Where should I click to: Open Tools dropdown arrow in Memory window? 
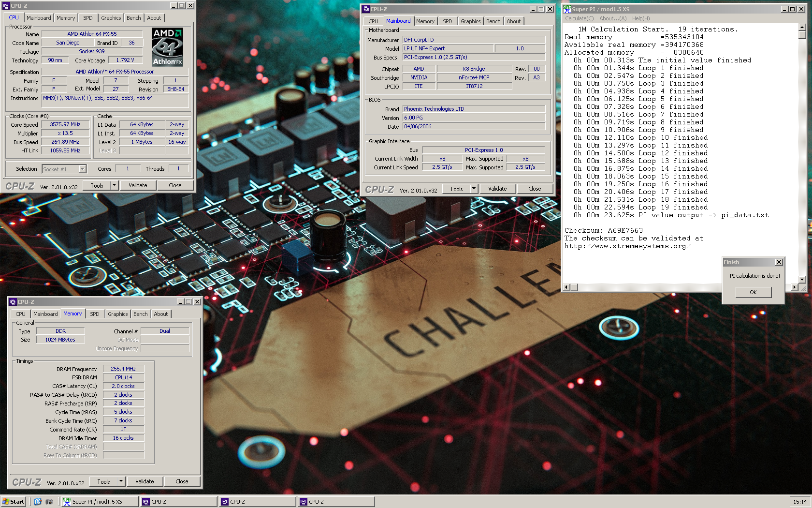point(121,481)
